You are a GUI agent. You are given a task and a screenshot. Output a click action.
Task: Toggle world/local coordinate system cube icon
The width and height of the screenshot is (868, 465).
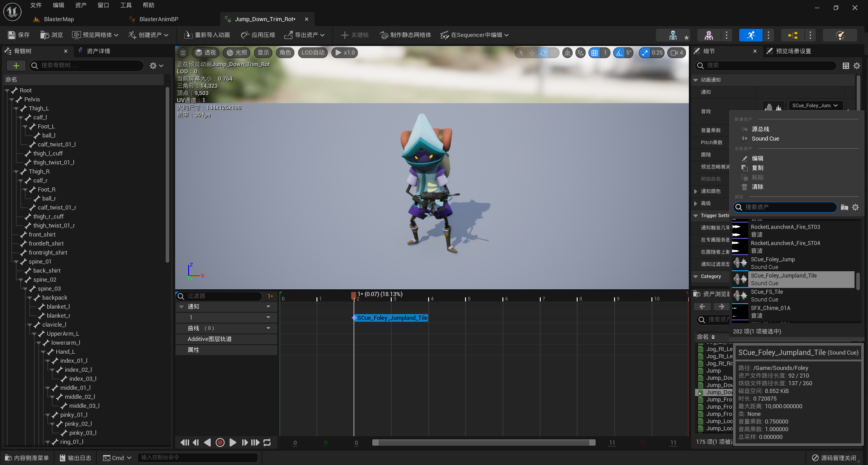click(567, 53)
